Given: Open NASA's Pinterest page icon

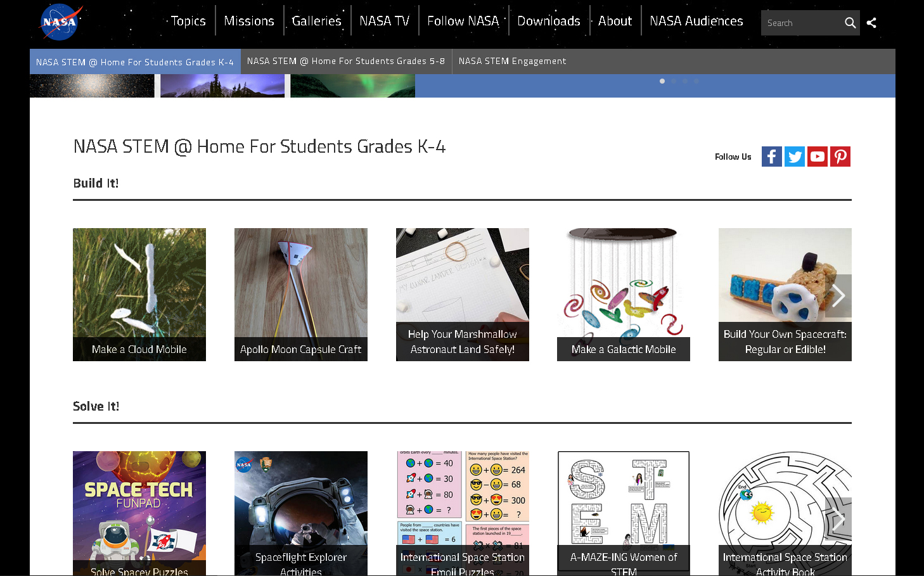Looking at the screenshot, I should coord(840,157).
